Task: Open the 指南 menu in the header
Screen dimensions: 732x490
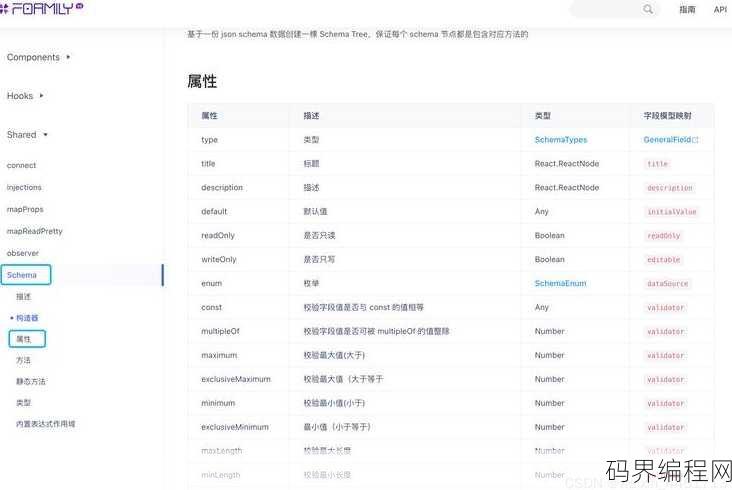Action: point(687,9)
